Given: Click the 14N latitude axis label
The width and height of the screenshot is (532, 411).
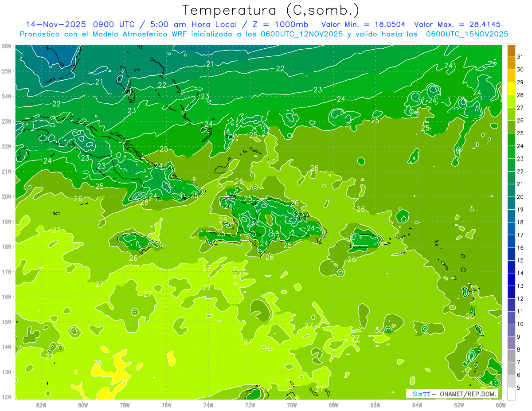Looking at the screenshot, I should click(7, 347).
